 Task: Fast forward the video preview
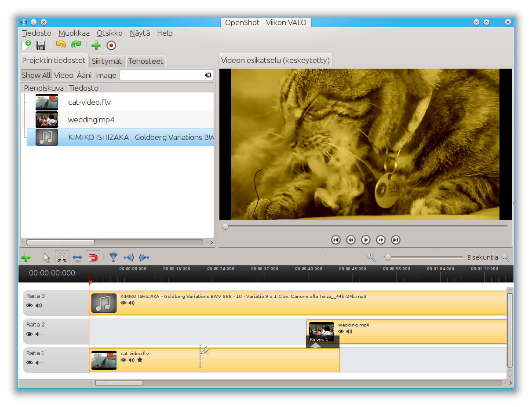coord(381,240)
